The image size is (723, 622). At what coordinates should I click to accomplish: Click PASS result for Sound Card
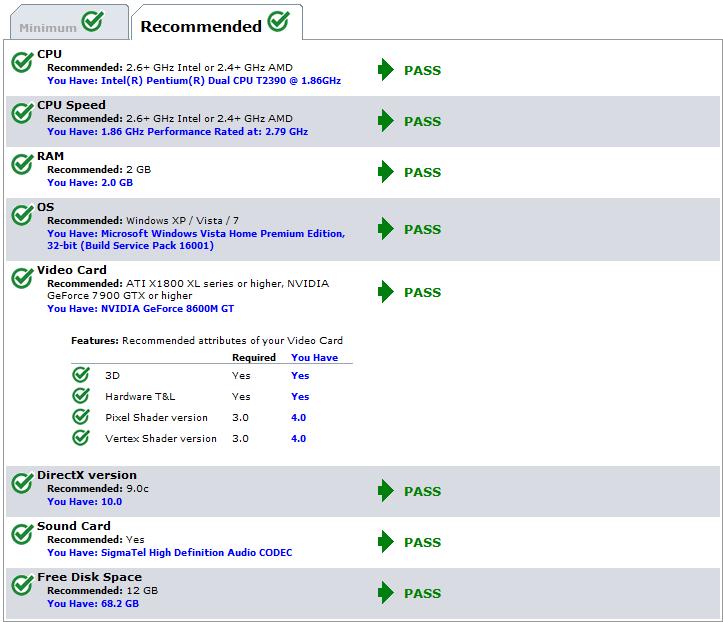coord(422,543)
